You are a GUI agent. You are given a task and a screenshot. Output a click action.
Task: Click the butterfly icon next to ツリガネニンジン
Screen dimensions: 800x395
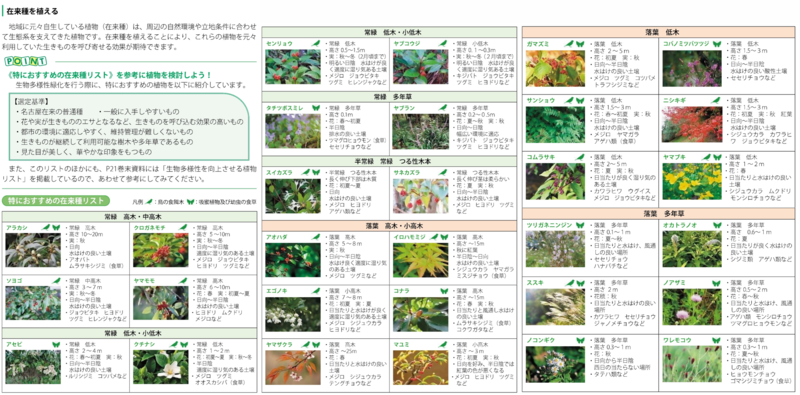coord(580,225)
